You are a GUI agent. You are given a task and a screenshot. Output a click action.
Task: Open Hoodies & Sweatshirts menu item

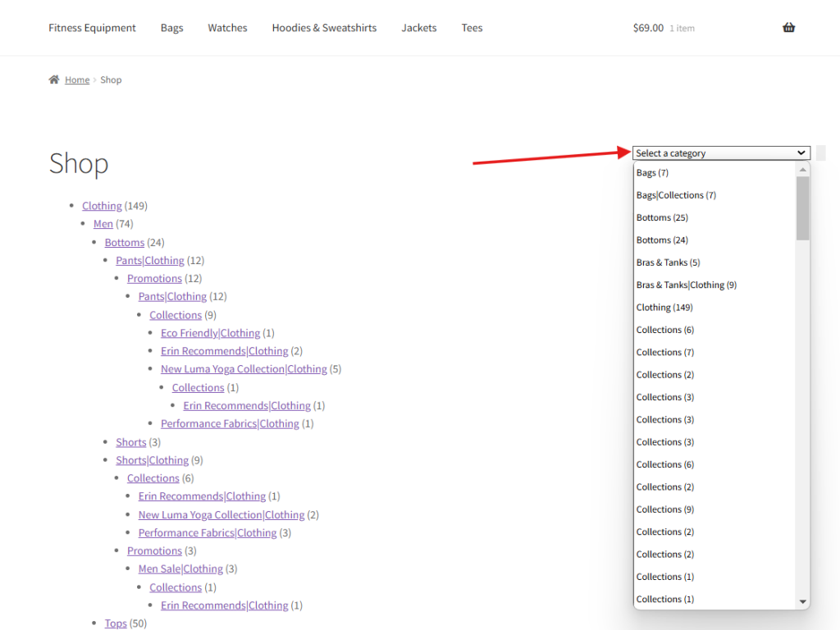pyautogui.click(x=324, y=28)
